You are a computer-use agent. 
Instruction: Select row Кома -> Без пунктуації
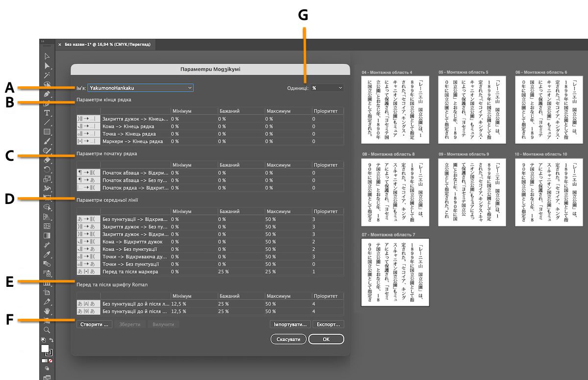coord(210,249)
